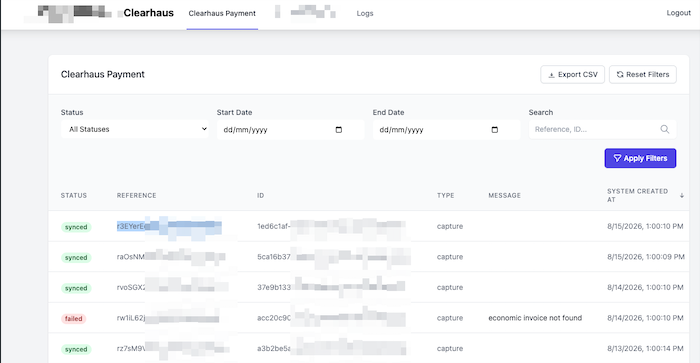Click the "economic invoice not found" message
The height and width of the screenshot is (363, 700).
(535, 318)
